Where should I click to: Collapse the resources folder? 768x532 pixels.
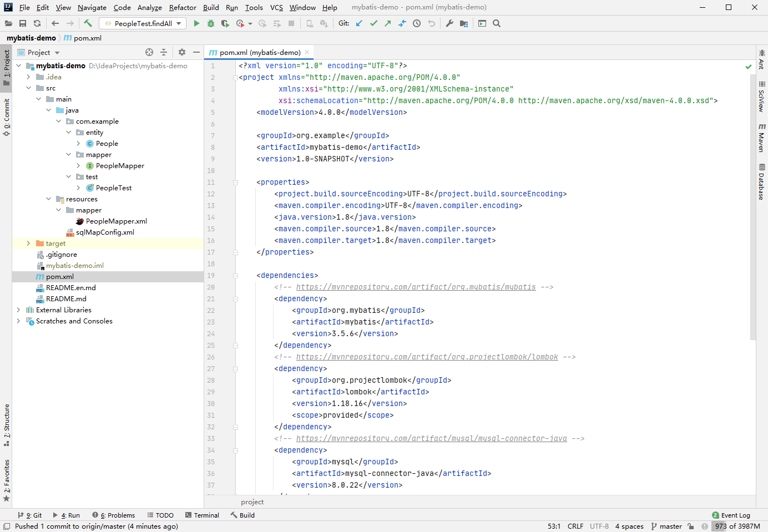coord(48,199)
